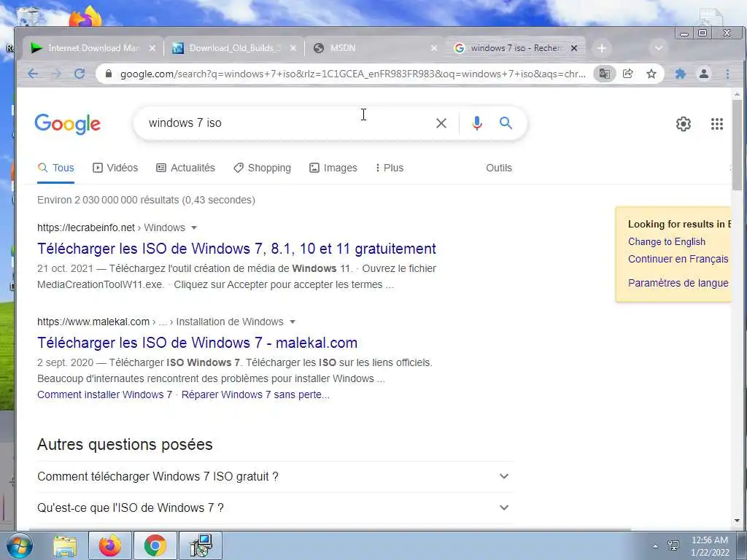The width and height of the screenshot is (747, 560).
Task: Open Paramètres de langue link
Action: coord(678,283)
